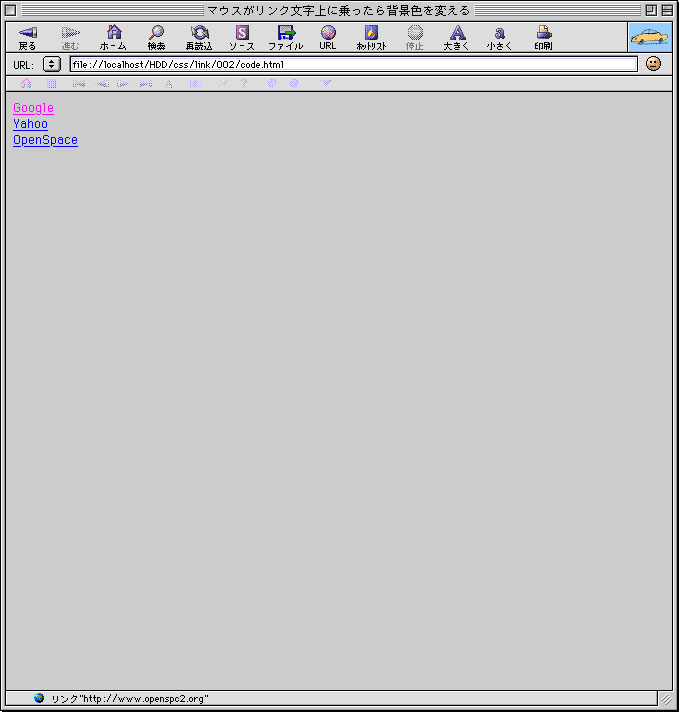Click the ファイル (File) toolbar icon
The width and height of the screenshot is (679, 712).
[x=285, y=37]
